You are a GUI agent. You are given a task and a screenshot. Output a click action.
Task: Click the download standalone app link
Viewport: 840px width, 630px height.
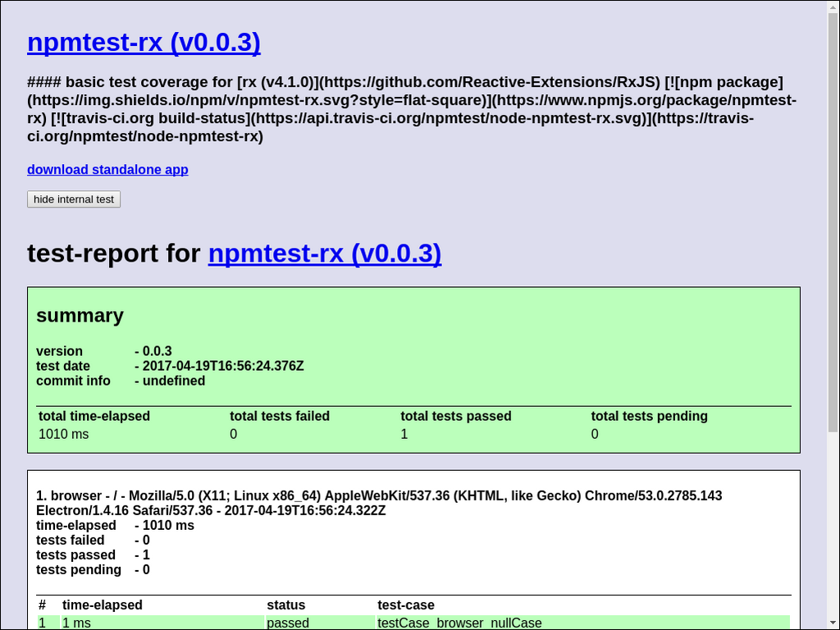(x=107, y=169)
